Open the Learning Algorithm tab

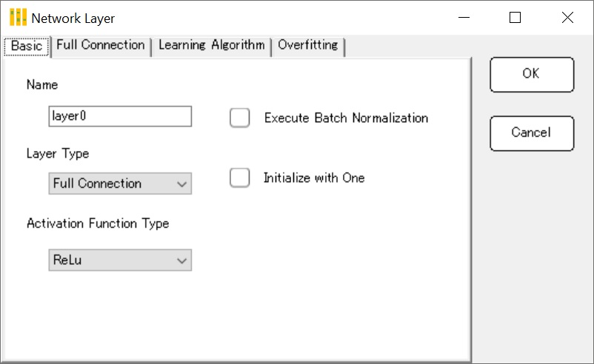point(211,45)
